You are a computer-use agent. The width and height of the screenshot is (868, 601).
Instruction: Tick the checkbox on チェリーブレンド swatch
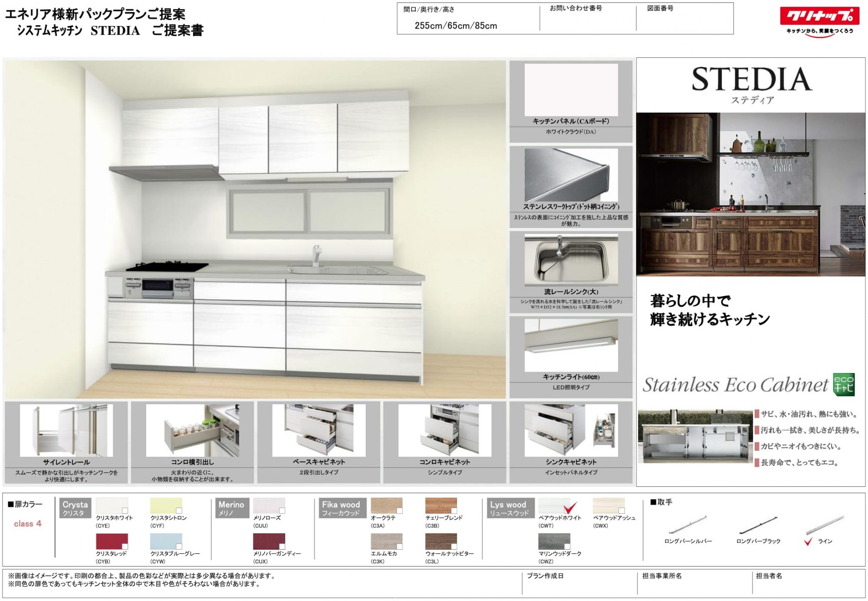click(x=454, y=511)
